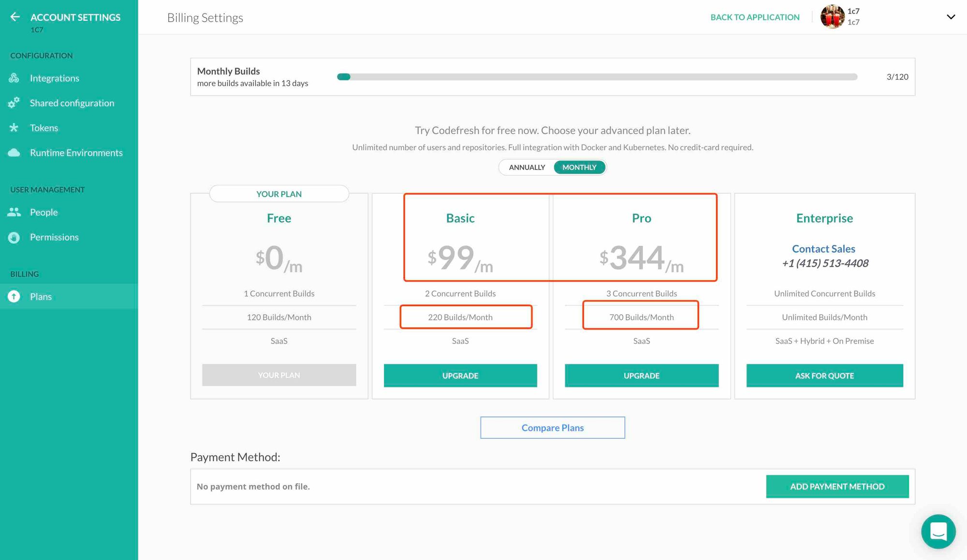Click the Monthly Builds progress bar
The height and width of the screenshot is (560, 967).
tap(597, 77)
